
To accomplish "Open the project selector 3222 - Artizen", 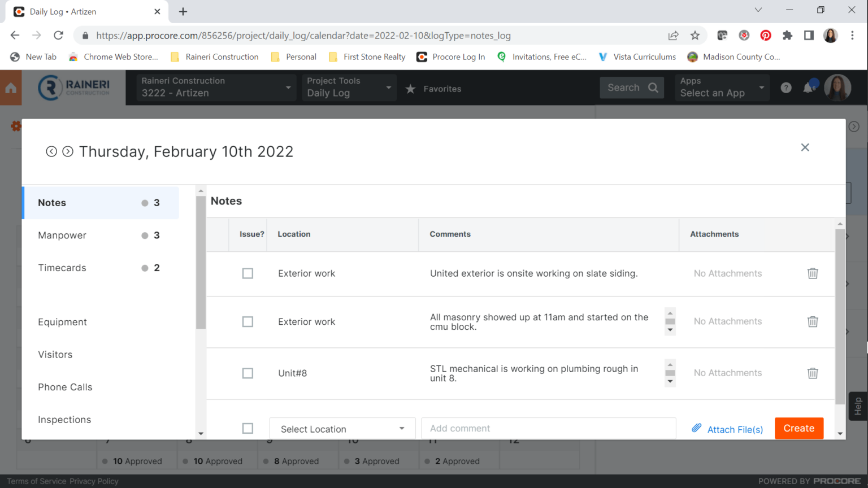I will point(216,88).
